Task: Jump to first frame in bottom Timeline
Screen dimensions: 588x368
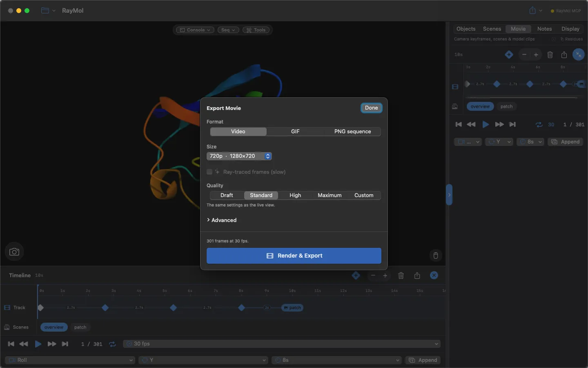Action: tap(11, 344)
